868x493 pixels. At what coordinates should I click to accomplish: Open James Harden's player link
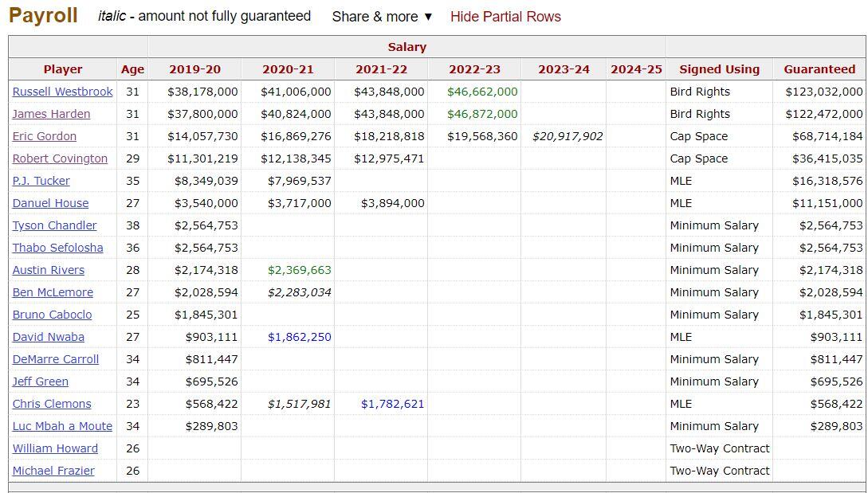coord(51,114)
